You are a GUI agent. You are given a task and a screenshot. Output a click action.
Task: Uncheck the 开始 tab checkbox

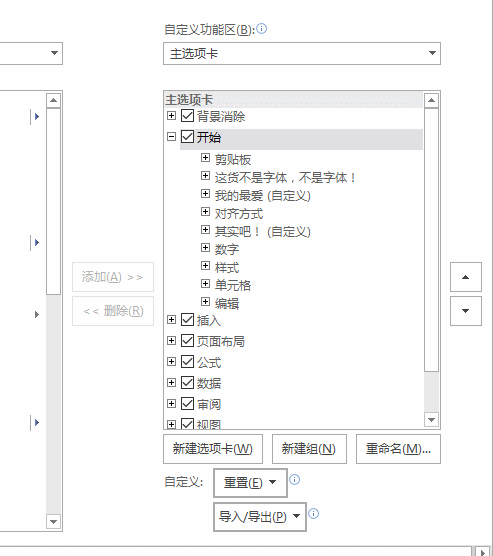187,137
